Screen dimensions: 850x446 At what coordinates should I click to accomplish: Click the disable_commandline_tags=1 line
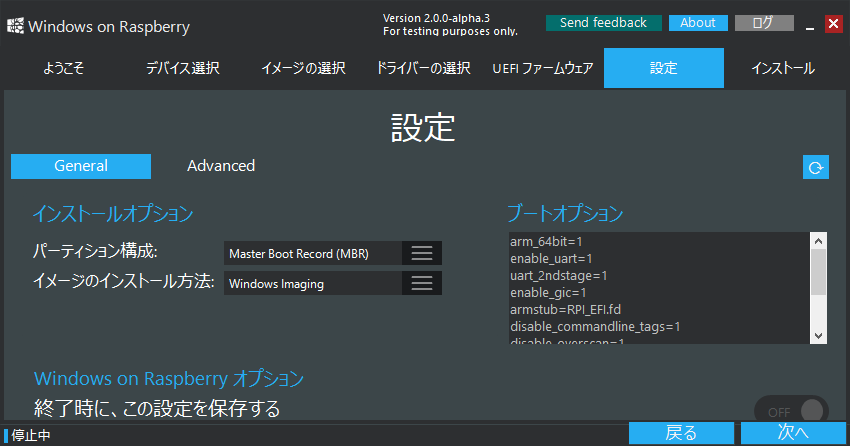click(595, 327)
